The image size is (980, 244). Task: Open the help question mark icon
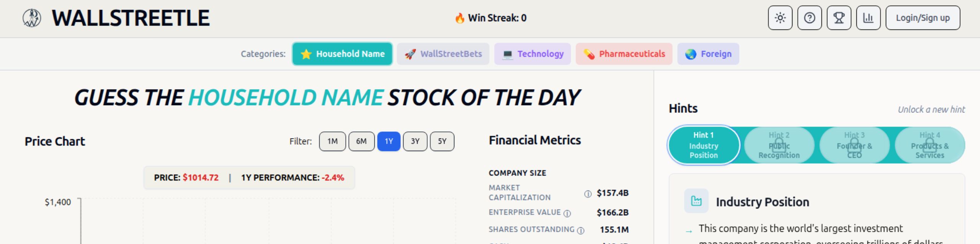809,18
